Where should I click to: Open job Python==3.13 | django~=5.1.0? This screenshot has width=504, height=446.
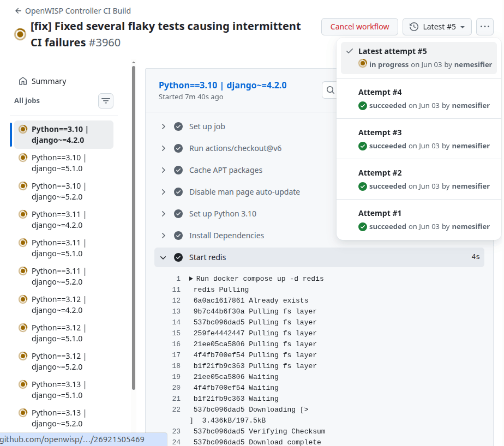(x=64, y=390)
